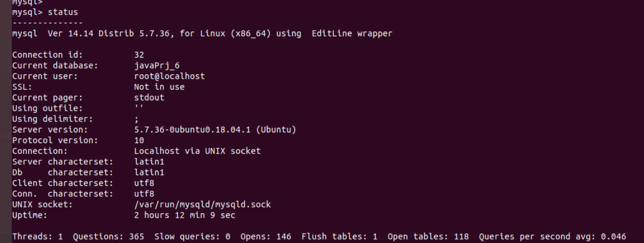This screenshot has width=644, height=243.
Task: Click the 'Questions: 365' statistic
Action: point(108,237)
